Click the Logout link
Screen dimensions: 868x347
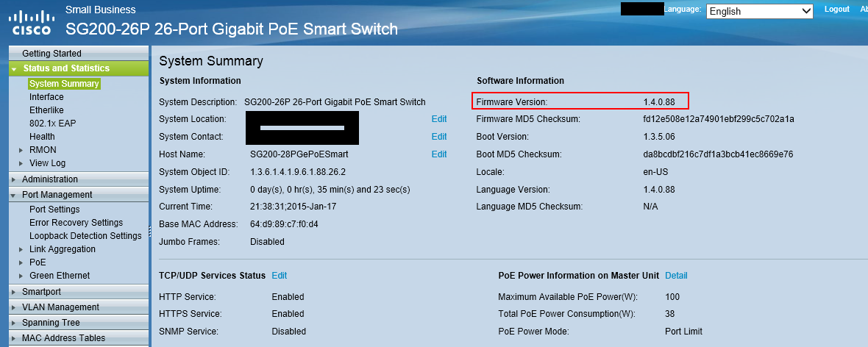(836, 10)
